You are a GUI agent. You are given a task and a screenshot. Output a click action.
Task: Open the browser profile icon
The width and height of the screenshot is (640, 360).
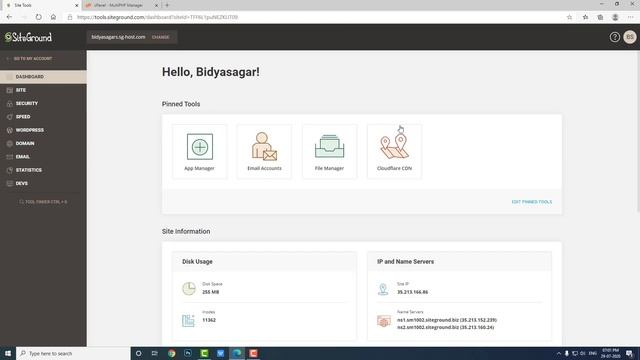point(615,17)
